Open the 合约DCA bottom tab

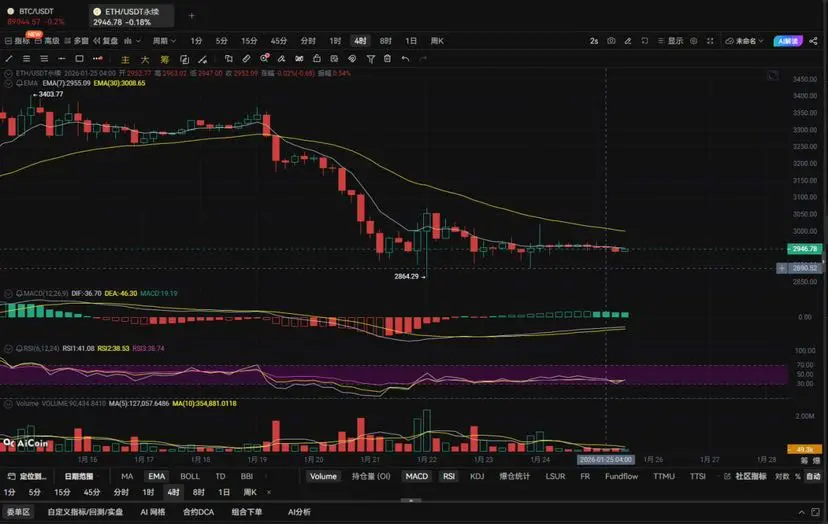(x=199, y=512)
